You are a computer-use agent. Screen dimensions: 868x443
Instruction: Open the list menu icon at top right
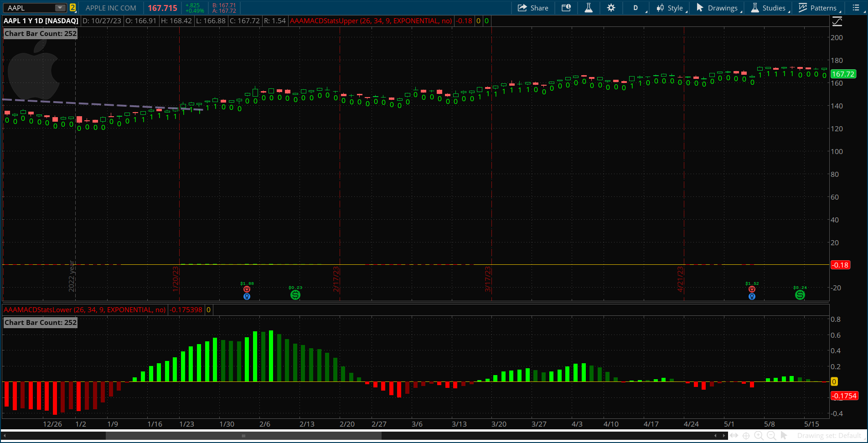856,8
